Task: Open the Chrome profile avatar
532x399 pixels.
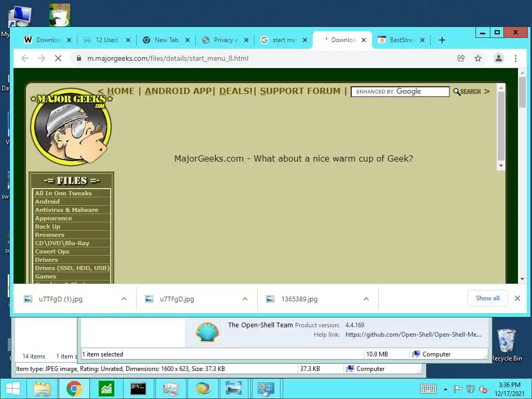Action: point(498,58)
